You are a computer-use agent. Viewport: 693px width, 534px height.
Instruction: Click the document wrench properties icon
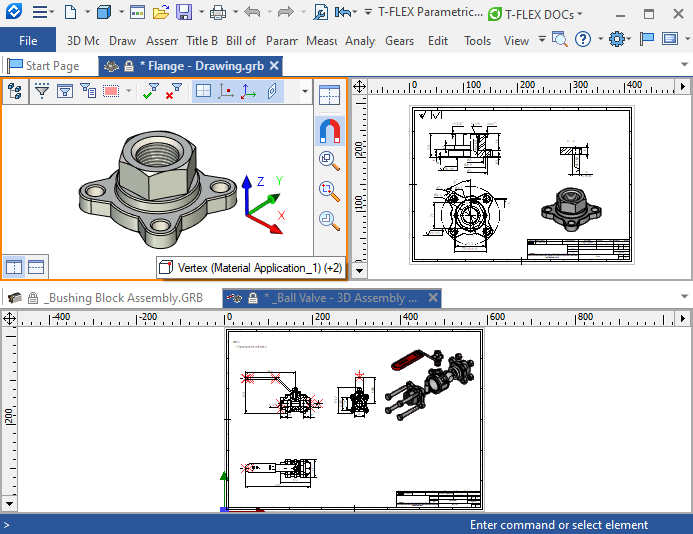[x=320, y=12]
